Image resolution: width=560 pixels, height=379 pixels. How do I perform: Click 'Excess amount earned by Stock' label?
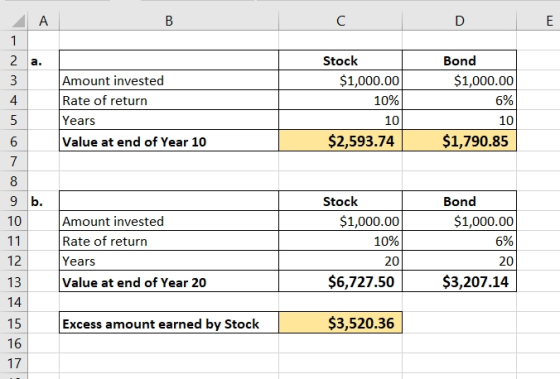161,324
